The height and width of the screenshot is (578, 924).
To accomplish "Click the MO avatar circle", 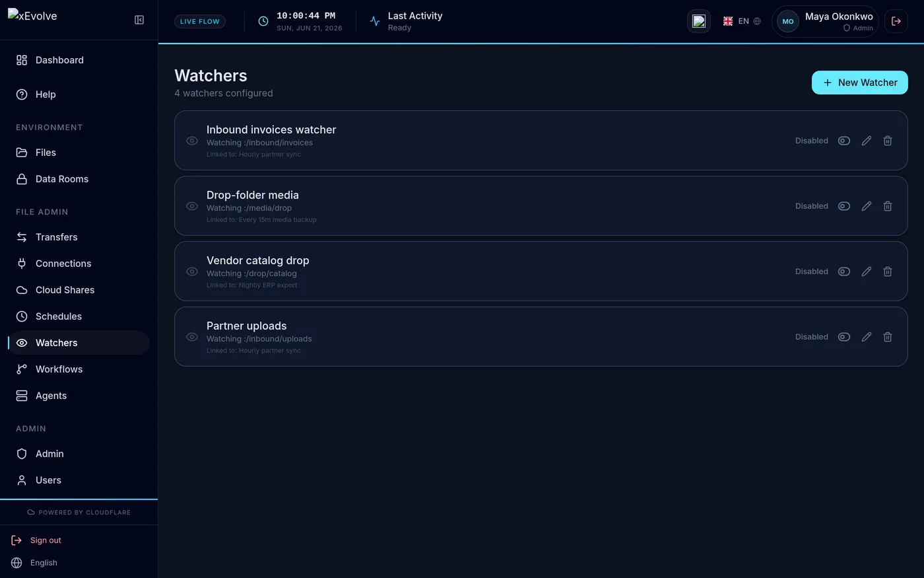I will tap(788, 21).
